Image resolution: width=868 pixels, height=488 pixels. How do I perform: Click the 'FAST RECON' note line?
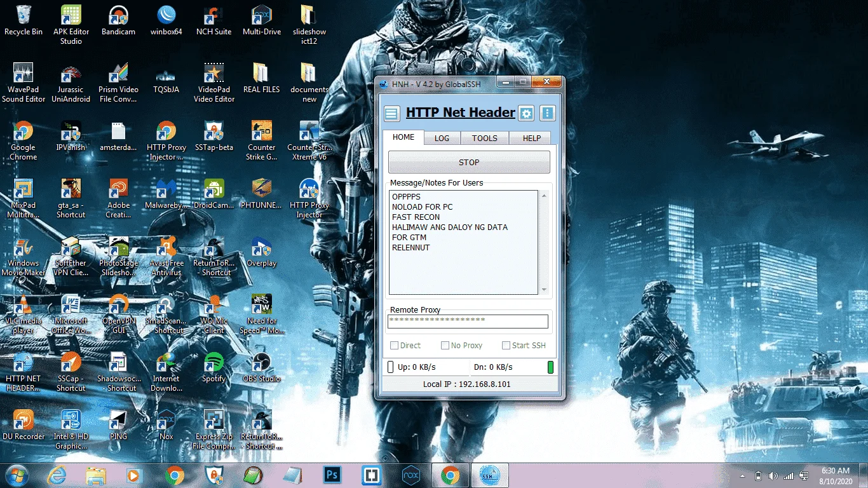pyautogui.click(x=416, y=217)
